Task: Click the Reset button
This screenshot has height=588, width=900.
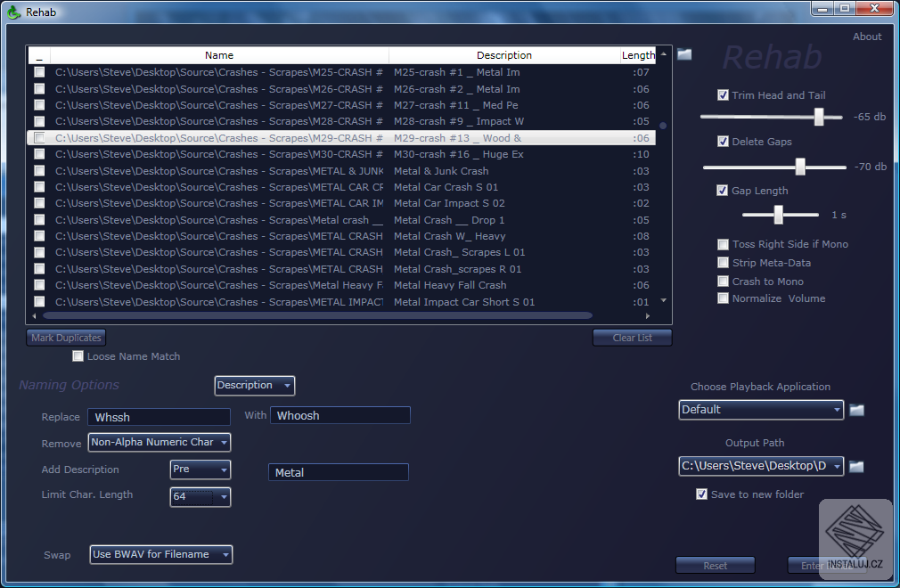Action: point(716,566)
